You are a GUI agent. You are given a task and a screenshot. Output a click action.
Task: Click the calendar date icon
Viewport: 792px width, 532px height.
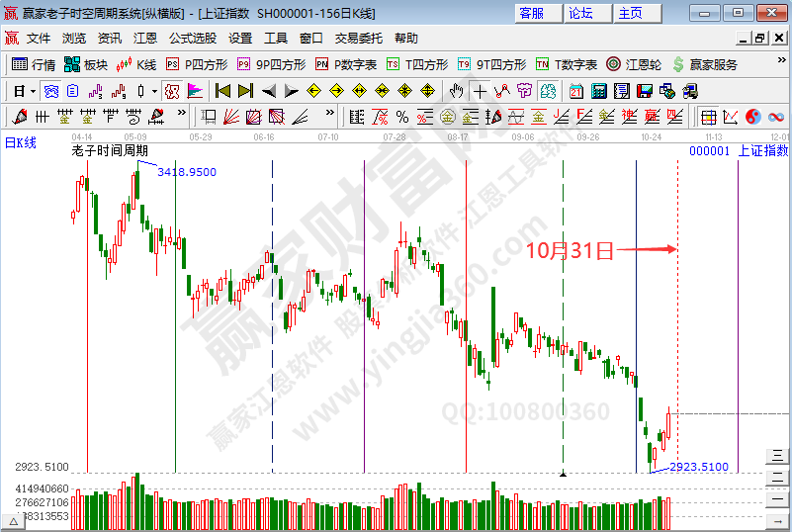[x=575, y=91]
